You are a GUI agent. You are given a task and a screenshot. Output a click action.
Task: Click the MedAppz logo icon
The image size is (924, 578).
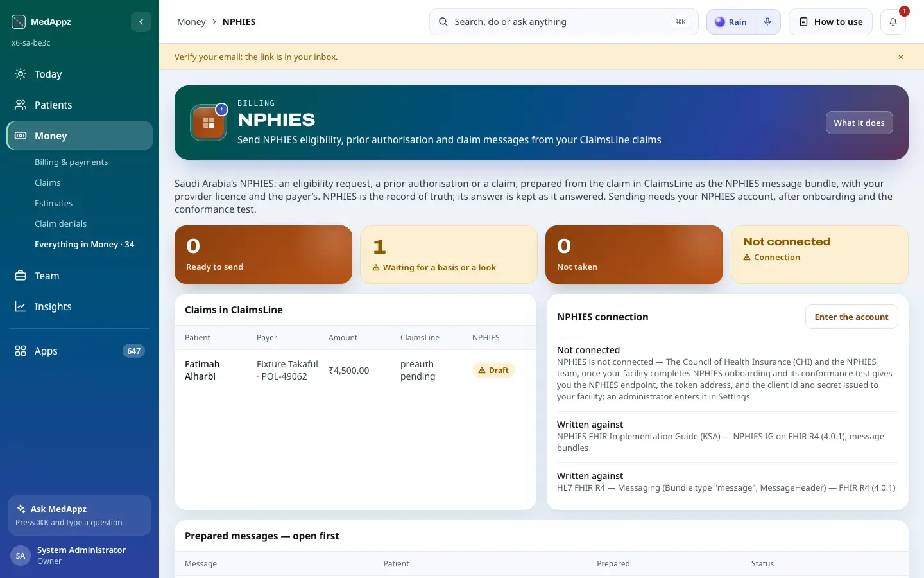click(19, 22)
